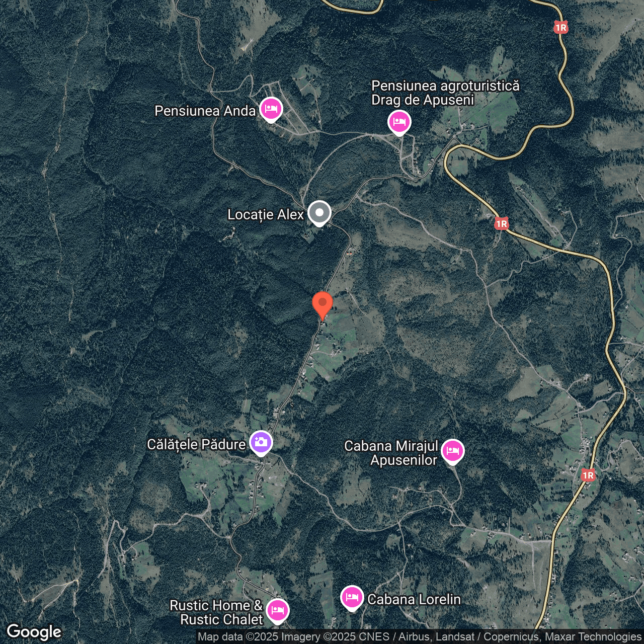Click the Cabana Lorelin lodging icon

[x=352, y=598]
